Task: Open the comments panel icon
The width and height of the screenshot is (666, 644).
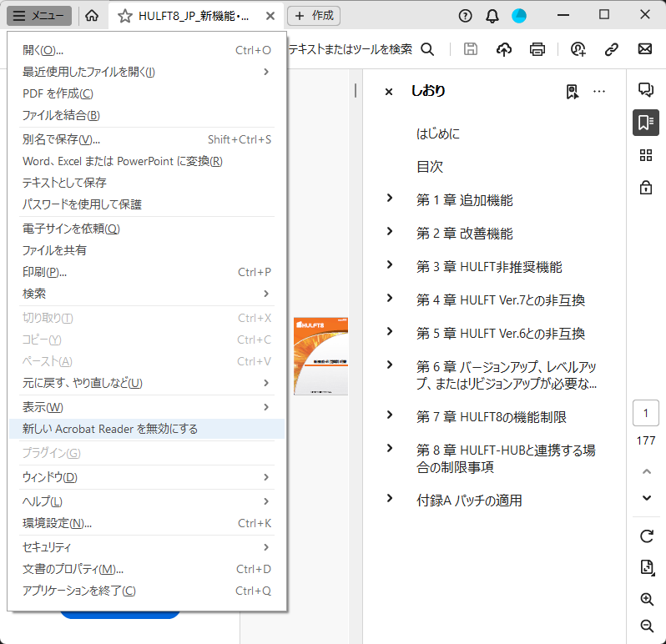Action: coord(646,89)
